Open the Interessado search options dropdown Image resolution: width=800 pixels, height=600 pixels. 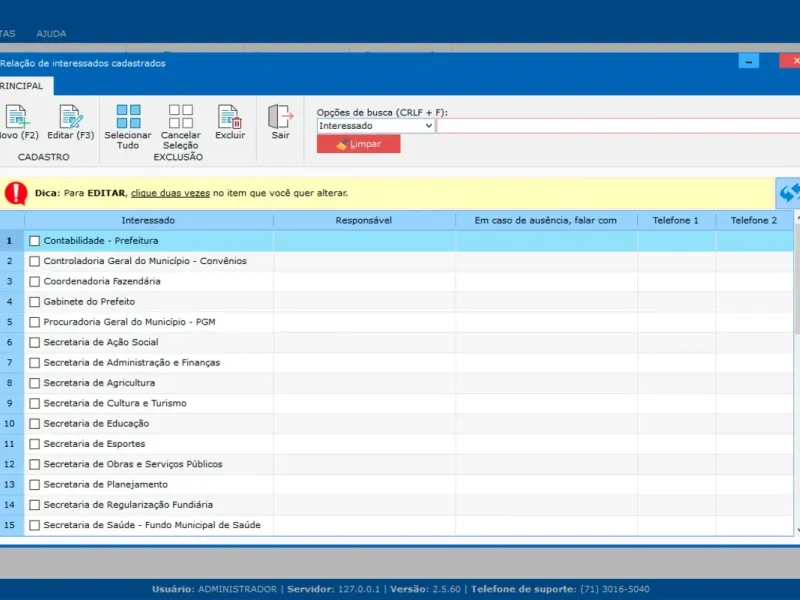[x=376, y=126]
